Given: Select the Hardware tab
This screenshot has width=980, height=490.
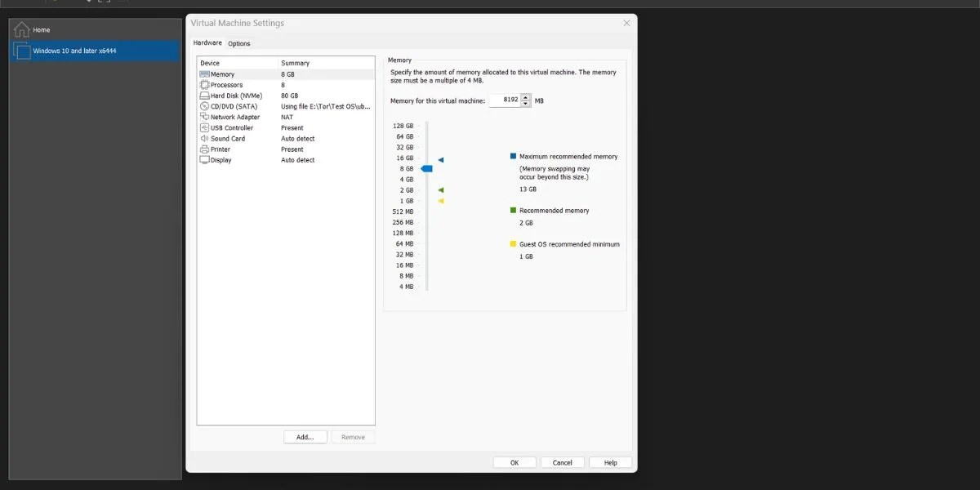Looking at the screenshot, I should coord(207,42).
